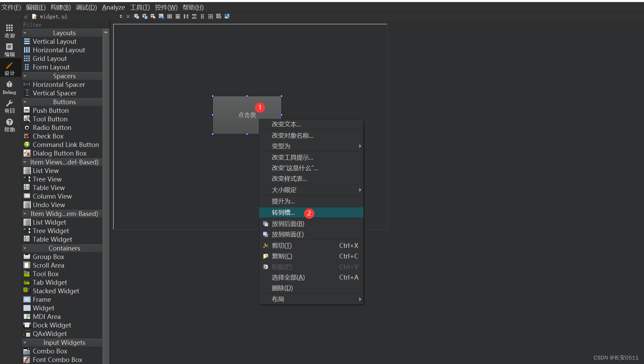Choose 转到槽... from the context menu
The image size is (644, 364).
(311, 213)
